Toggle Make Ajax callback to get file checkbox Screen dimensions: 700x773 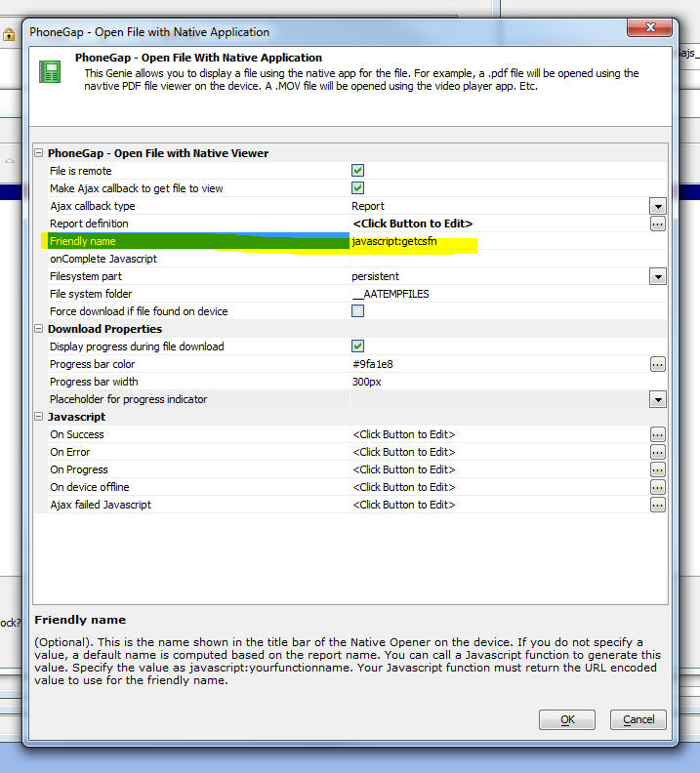(x=358, y=187)
